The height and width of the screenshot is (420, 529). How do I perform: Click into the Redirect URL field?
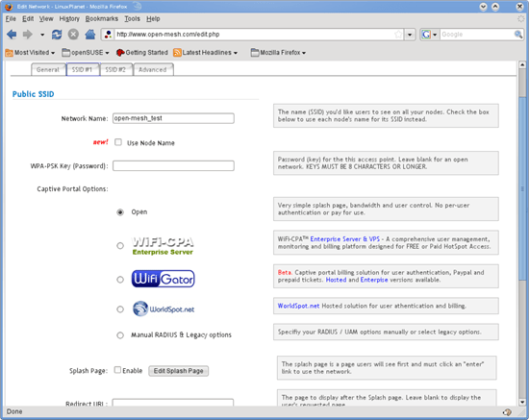click(x=173, y=403)
